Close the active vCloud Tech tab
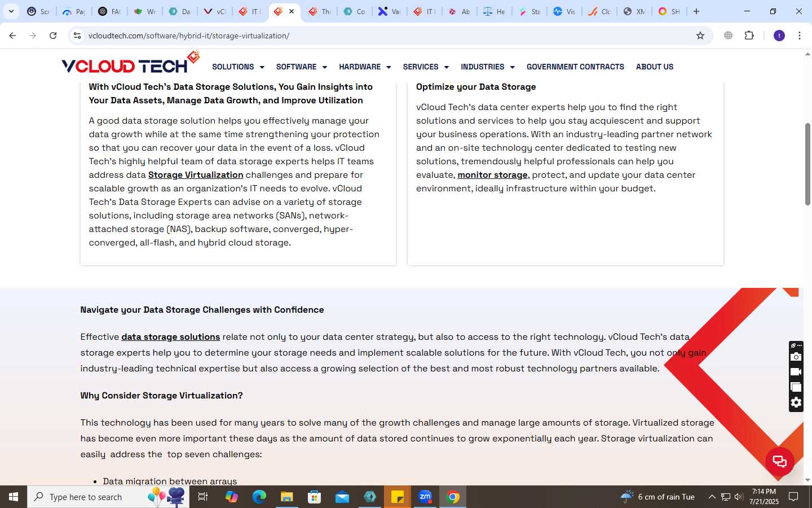 tap(292, 11)
